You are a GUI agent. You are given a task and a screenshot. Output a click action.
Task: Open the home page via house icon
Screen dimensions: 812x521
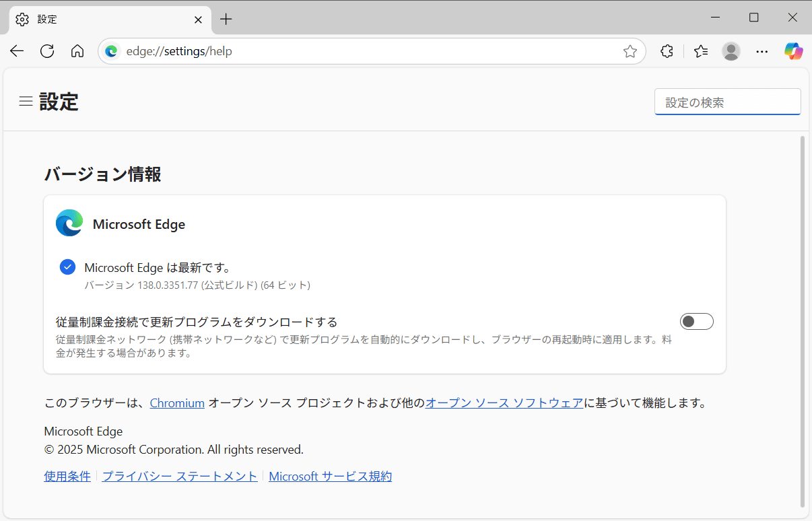point(77,51)
